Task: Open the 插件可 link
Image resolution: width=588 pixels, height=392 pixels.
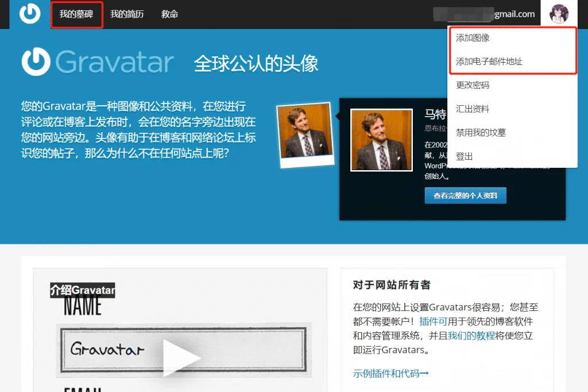Action: coord(433,321)
